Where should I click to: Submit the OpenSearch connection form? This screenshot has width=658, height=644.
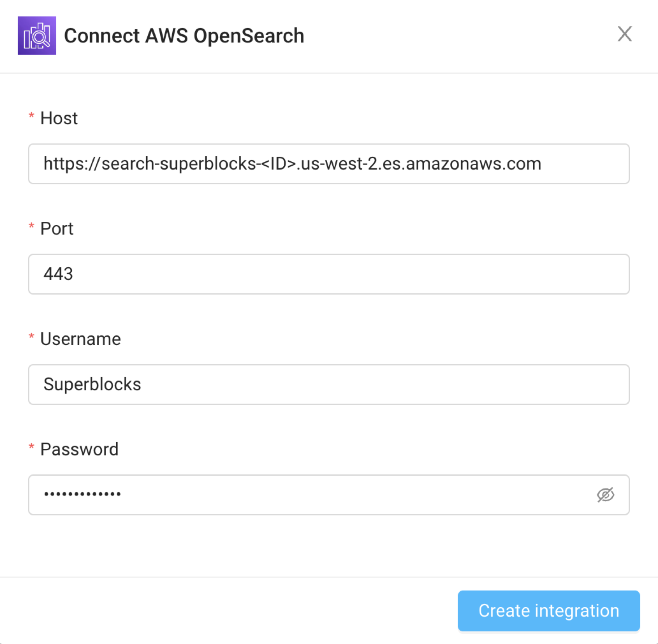548,610
